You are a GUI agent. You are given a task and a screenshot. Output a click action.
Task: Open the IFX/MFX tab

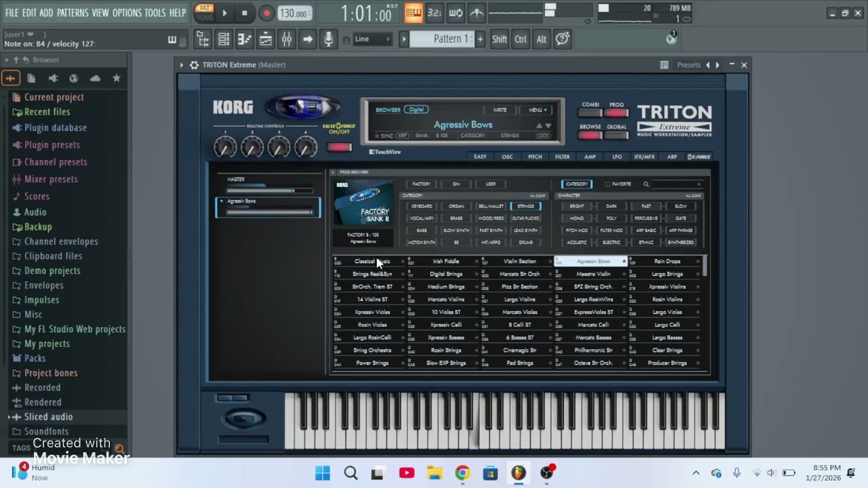pyautogui.click(x=644, y=157)
